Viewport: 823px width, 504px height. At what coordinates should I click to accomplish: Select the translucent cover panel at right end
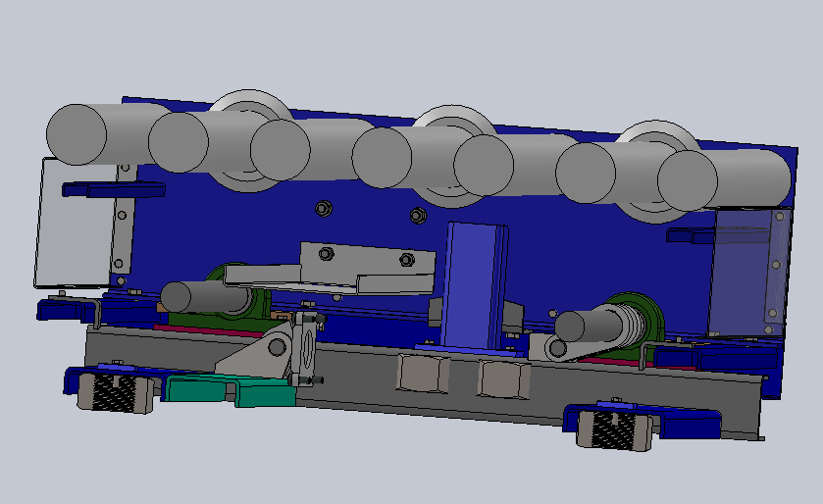749,272
